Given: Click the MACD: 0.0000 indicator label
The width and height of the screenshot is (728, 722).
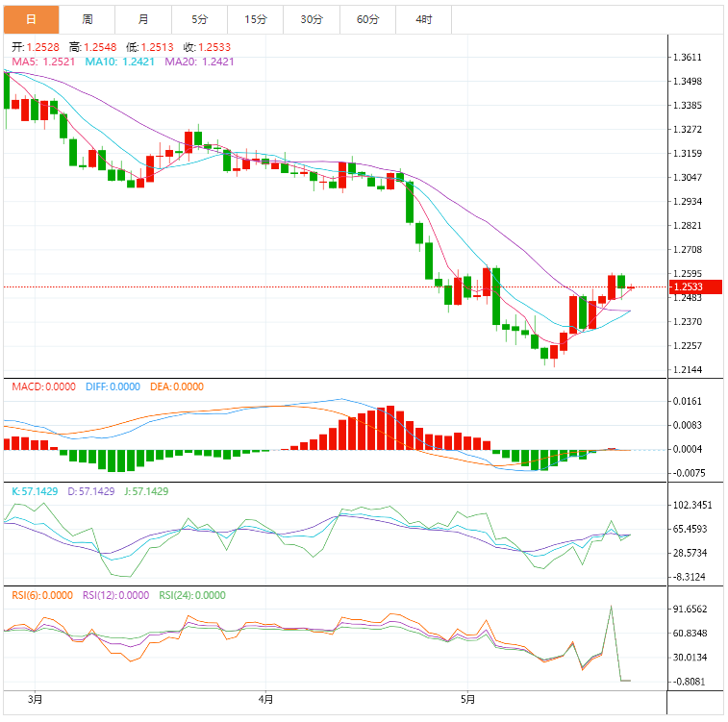Looking at the screenshot, I should [x=43, y=387].
